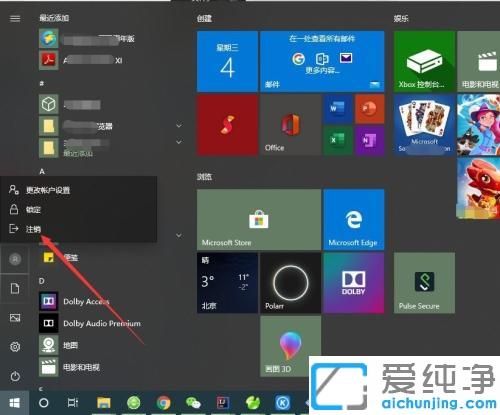Click the user account avatar icon
Image resolution: width=500 pixels, height=415 pixels.
(15, 259)
